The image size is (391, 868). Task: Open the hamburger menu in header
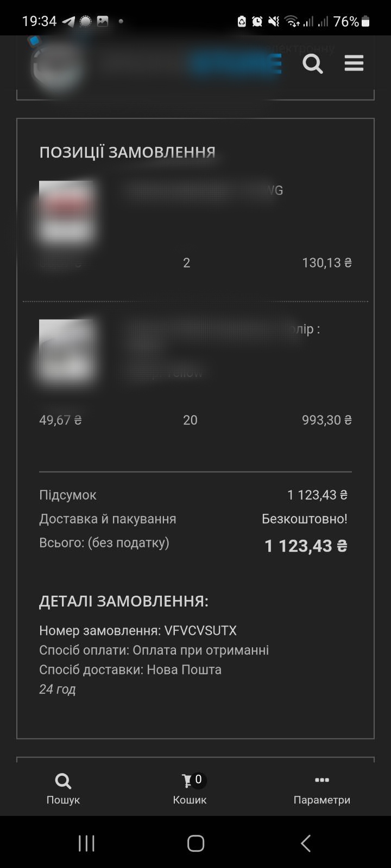click(x=354, y=63)
